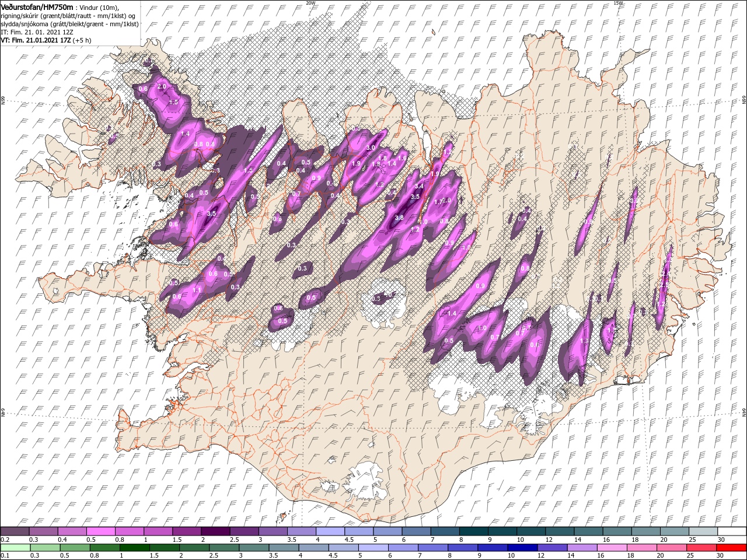Click the legend description line starting 'rigning/skúrir'

pyautogui.click(x=68, y=15)
